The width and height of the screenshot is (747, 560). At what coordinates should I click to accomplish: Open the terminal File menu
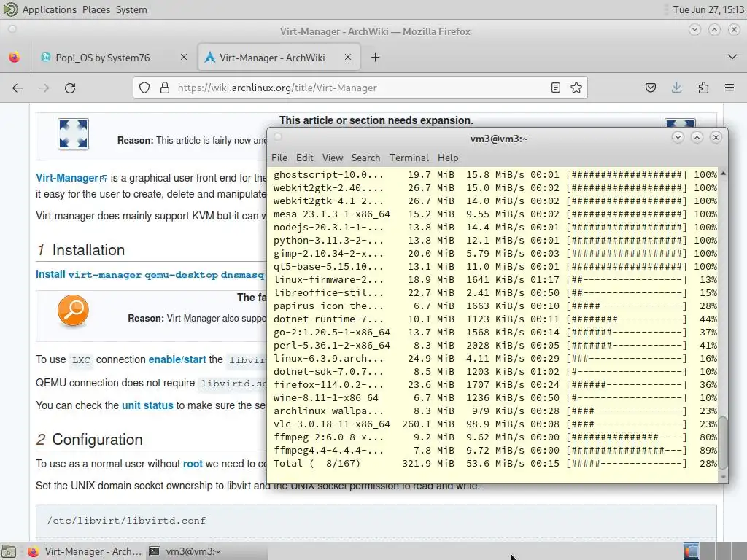pyautogui.click(x=279, y=157)
